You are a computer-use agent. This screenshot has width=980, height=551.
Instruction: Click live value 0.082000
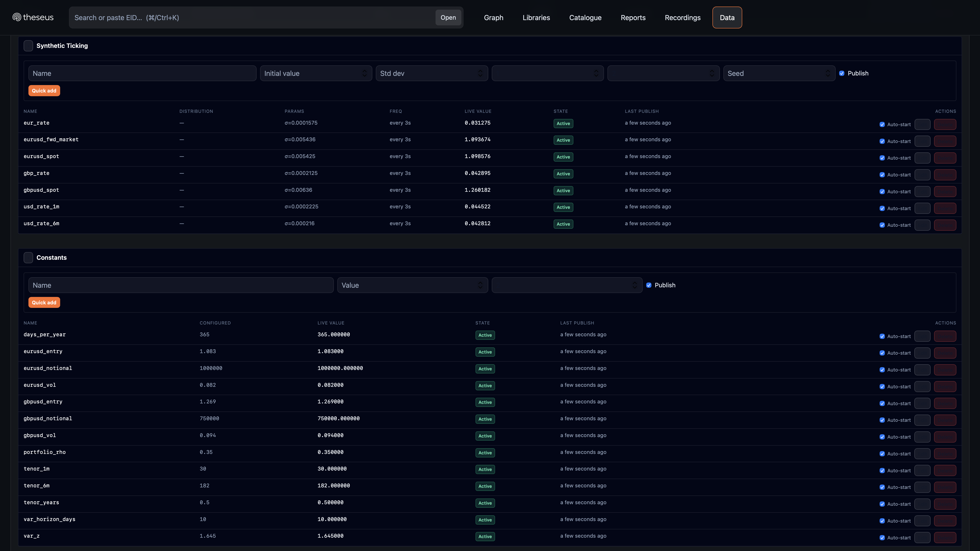click(331, 385)
